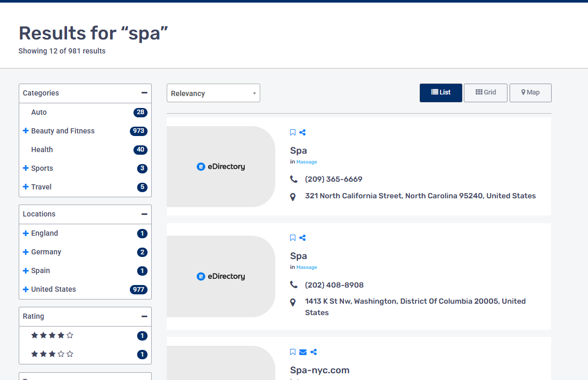The height and width of the screenshot is (380, 588).
Task: Filter by Auto category
Action: pos(39,112)
